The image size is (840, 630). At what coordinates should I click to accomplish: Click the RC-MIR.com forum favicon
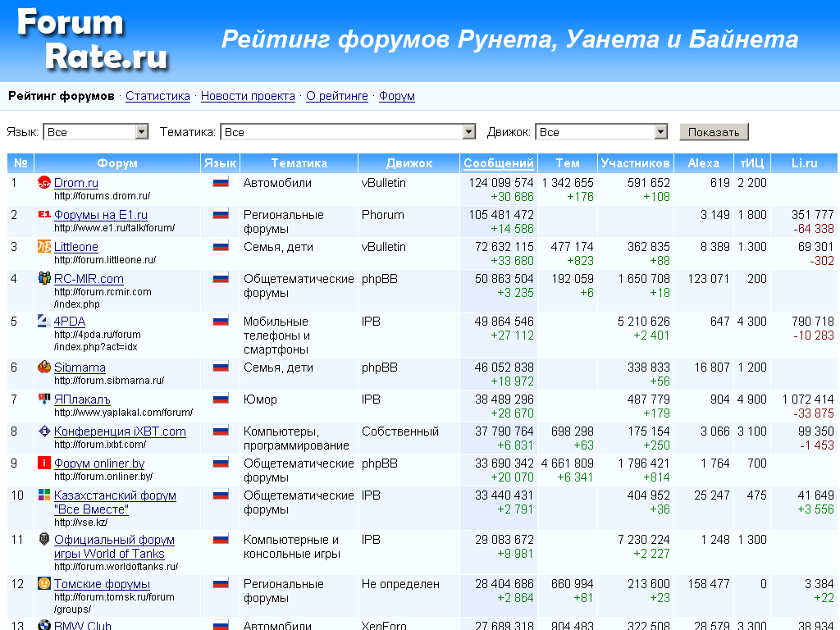click(x=44, y=279)
